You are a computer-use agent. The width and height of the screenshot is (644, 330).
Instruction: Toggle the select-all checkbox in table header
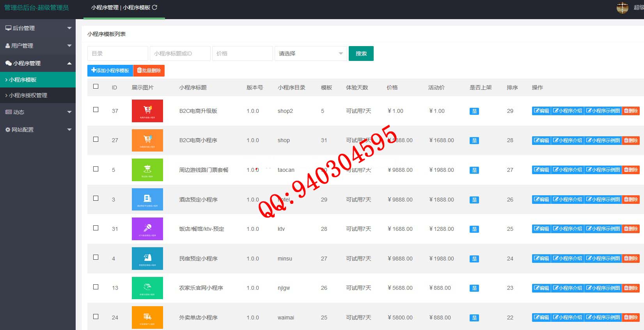[x=96, y=87]
